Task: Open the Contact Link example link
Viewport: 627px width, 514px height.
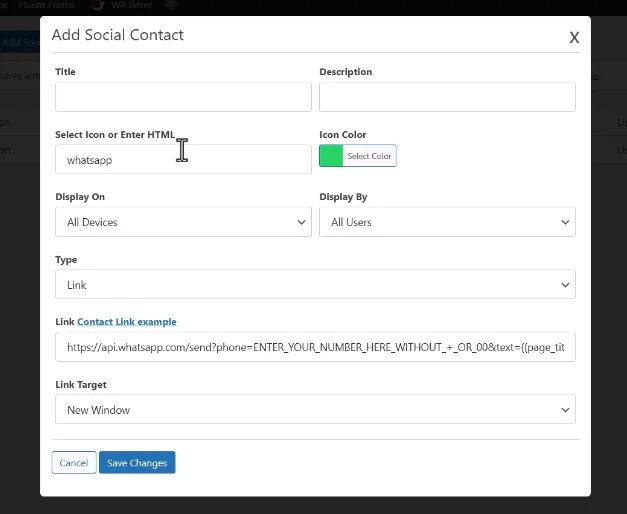Action: [127, 322]
